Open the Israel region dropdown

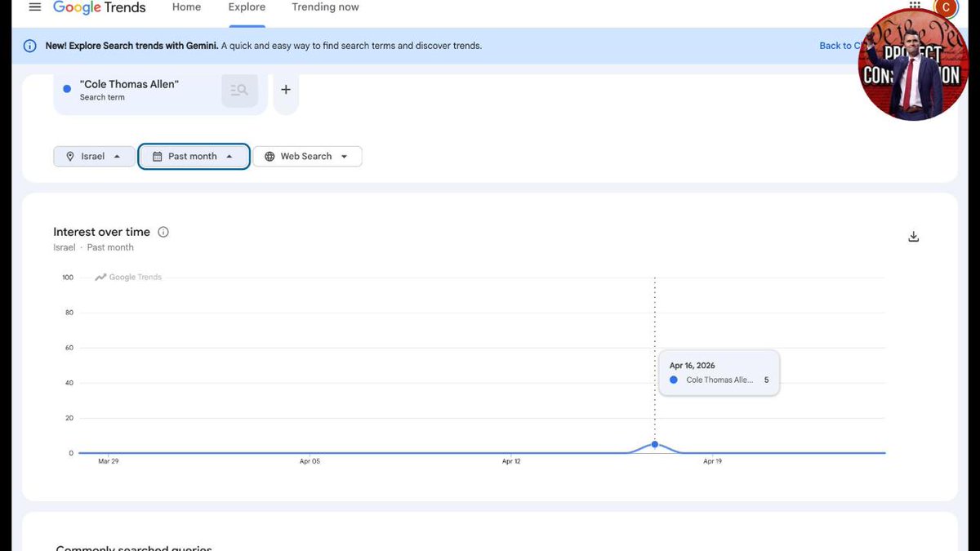tap(94, 156)
